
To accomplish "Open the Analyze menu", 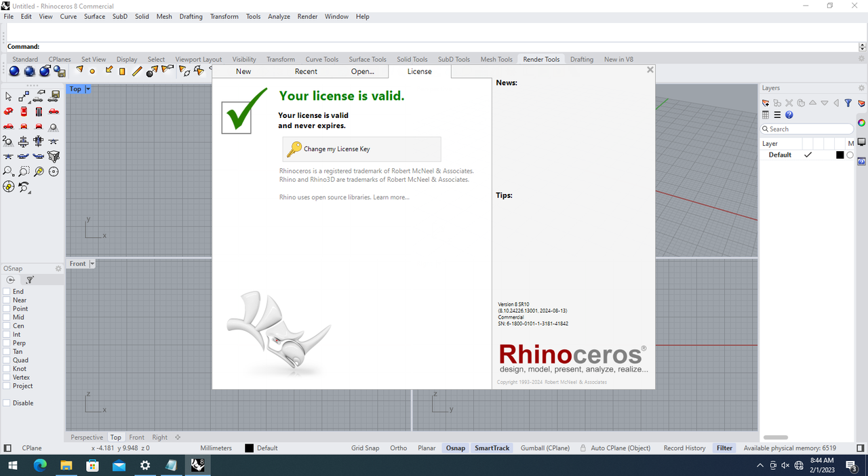I will [x=279, y=16].
